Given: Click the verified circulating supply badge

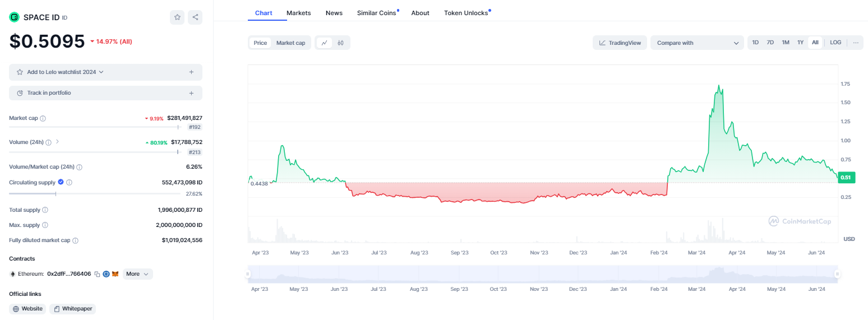Looking at the screenshot, I should [61, 182].
